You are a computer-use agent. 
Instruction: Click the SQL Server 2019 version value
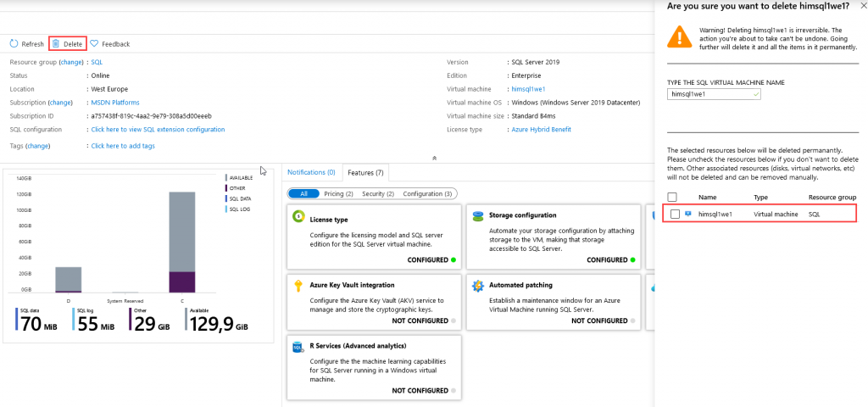click(x=535, y=62)
